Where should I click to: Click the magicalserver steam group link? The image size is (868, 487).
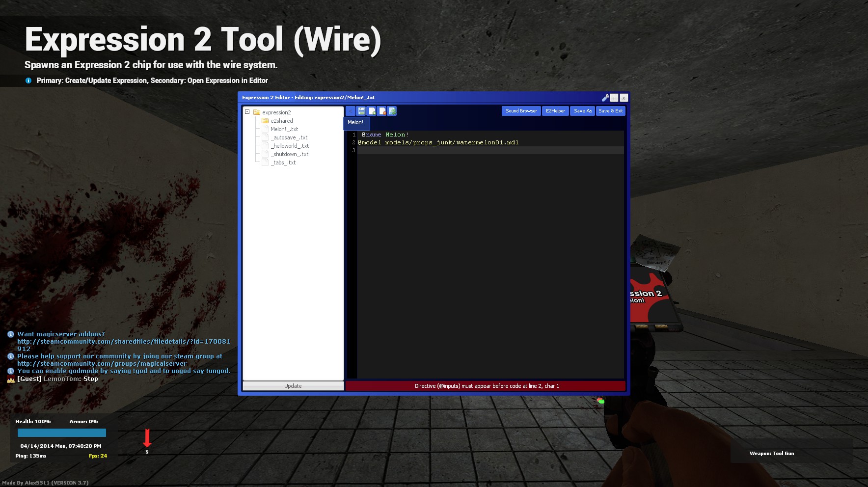coord(102,364)
